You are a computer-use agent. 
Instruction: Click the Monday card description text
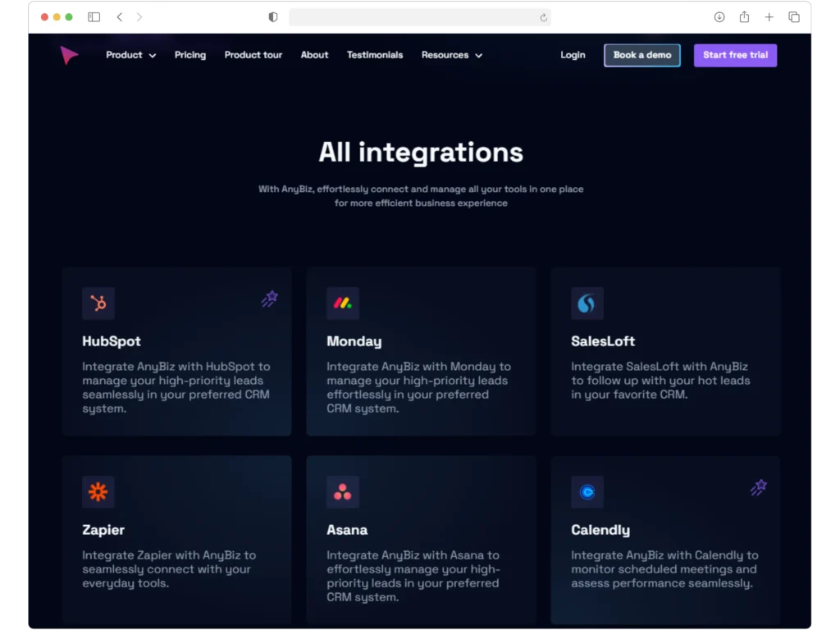pyautogui.click(x=419, y=387)
